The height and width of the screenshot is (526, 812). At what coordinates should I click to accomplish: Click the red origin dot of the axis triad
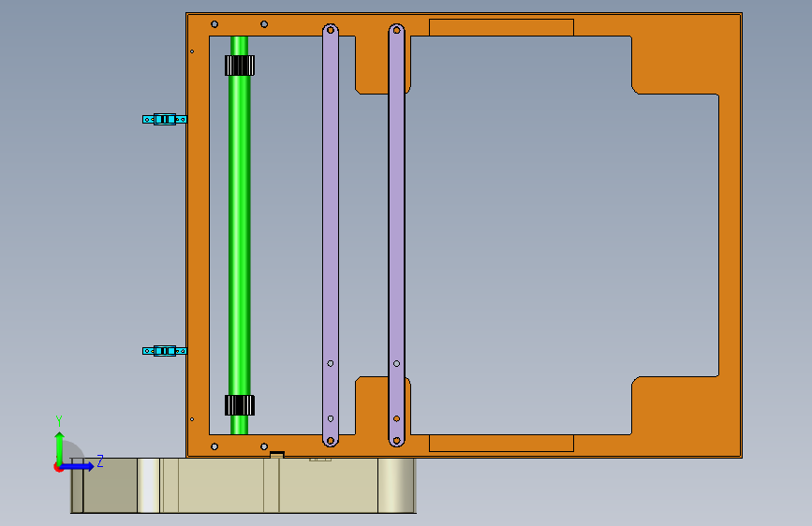(57, 467)
